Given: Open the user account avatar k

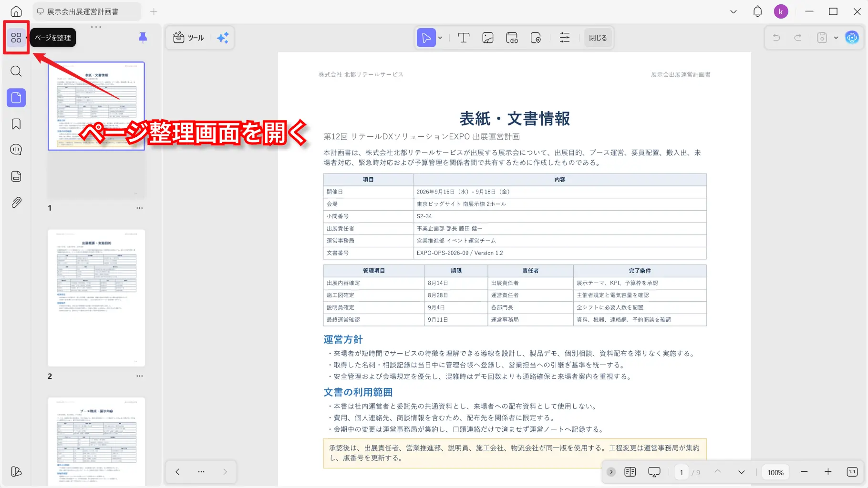Looking at the screenshot, I should [781, 11].
